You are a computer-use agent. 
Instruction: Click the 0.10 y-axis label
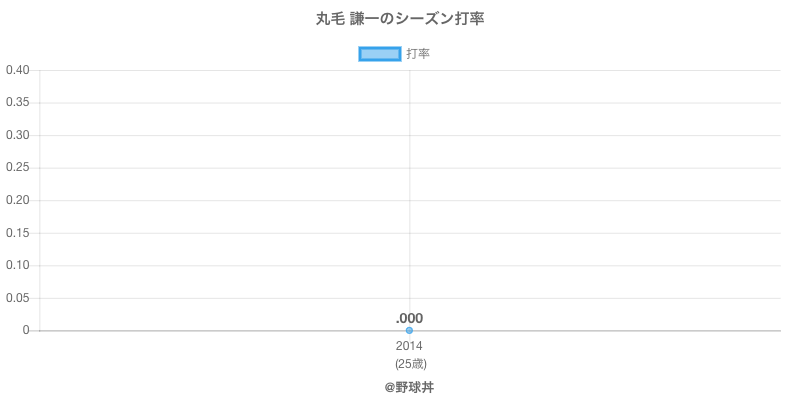(17, 265)
